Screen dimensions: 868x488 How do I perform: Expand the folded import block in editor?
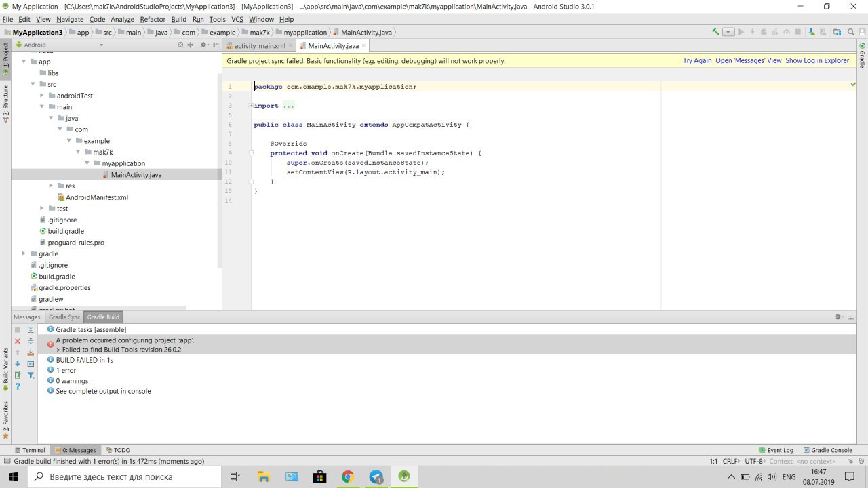point(251,106)
